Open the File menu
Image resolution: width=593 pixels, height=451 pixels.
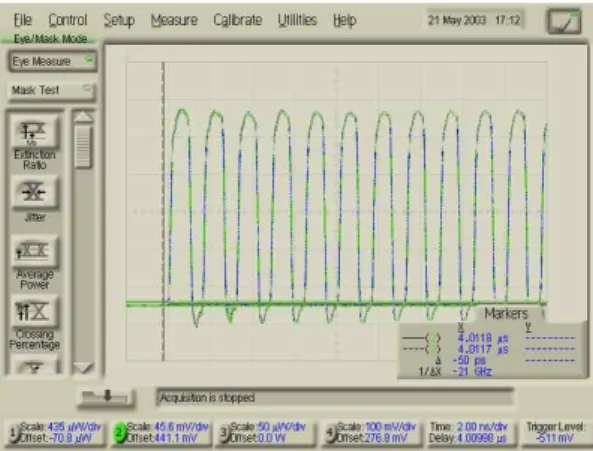[23, 20]
